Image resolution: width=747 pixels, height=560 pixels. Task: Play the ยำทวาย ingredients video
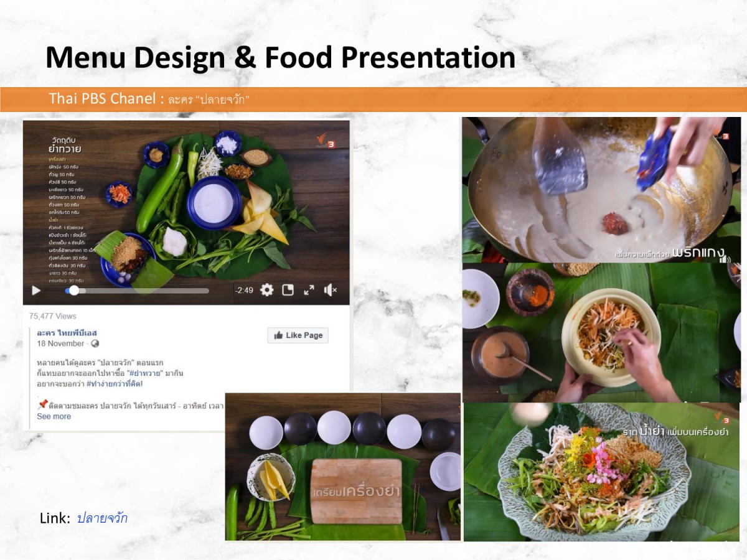(36, 290)
